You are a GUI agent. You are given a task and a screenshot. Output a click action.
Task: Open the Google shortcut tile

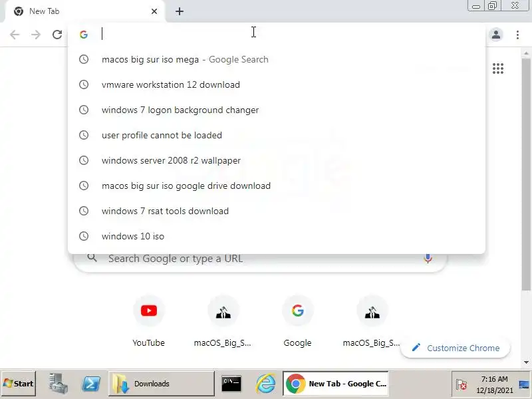pyautogui.click(x=297, y=321)
